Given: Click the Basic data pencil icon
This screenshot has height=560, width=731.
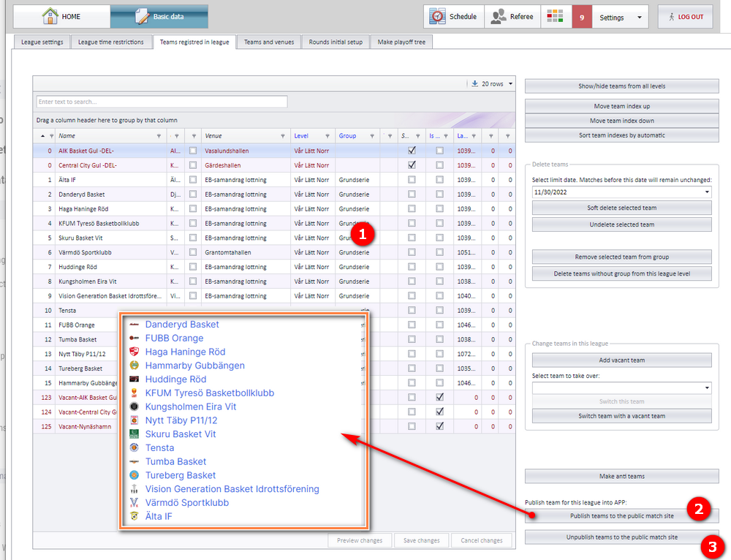Looking at the screenshot, I should pyautogui.click(x=142, y=16).
